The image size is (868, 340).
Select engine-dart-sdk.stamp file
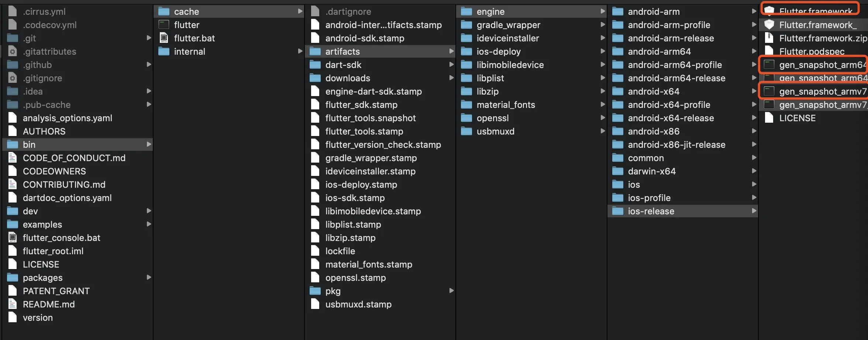click(x=380, y=91)
